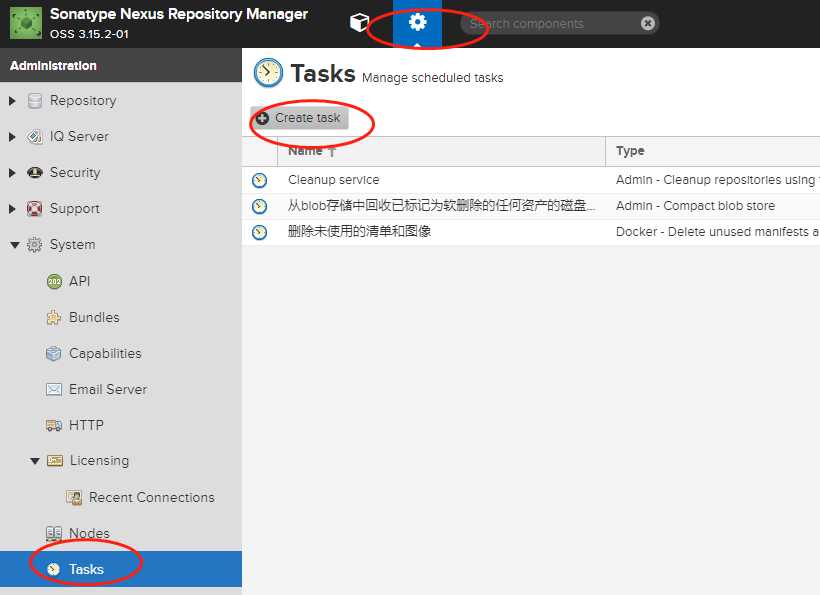Click the Nodes server icon
Image resolution: width=820 pixels, height=595 pixels.
[54, 533]
